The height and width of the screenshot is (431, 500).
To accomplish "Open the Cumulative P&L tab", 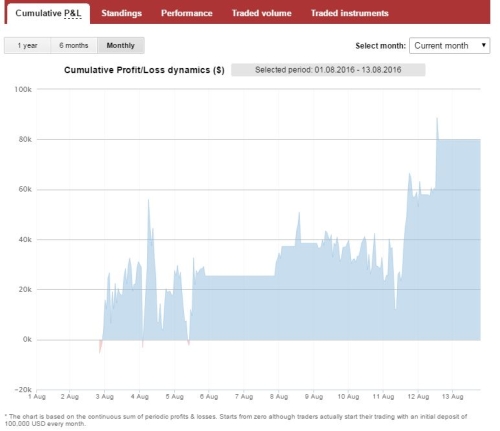I will [x=48, y=13].
